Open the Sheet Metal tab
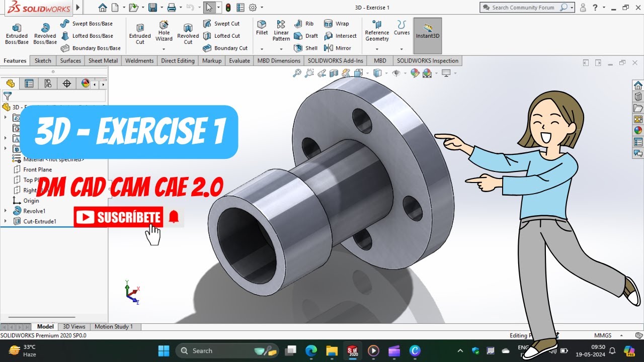 [x=103, y=61]
